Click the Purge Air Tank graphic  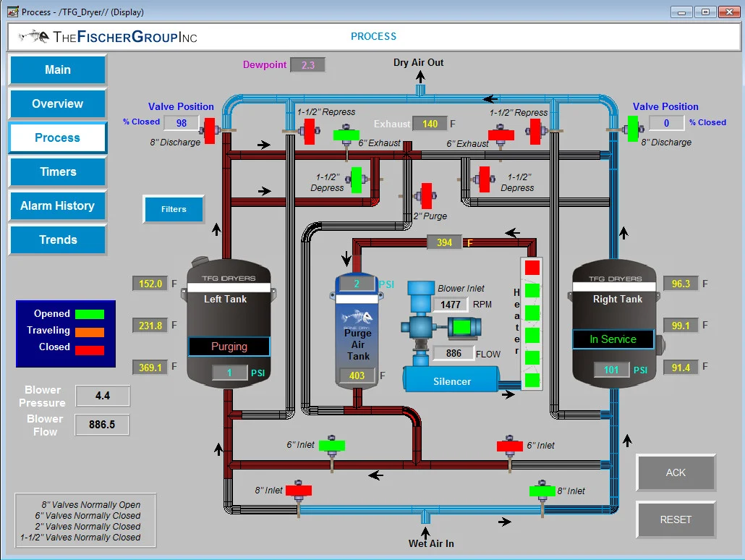[x=357, y=331]
